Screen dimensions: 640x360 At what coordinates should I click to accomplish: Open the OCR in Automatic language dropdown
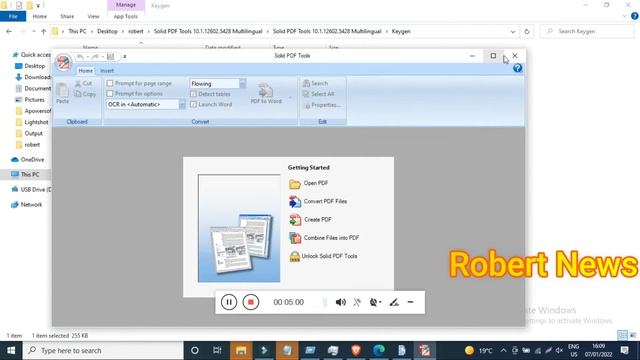pos(182,104)
